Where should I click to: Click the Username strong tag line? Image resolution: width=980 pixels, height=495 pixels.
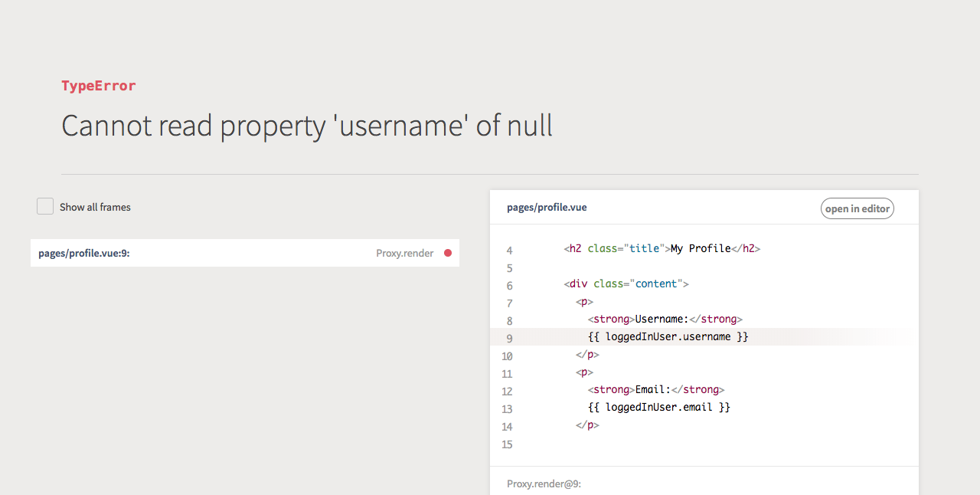tap(665, 319)
